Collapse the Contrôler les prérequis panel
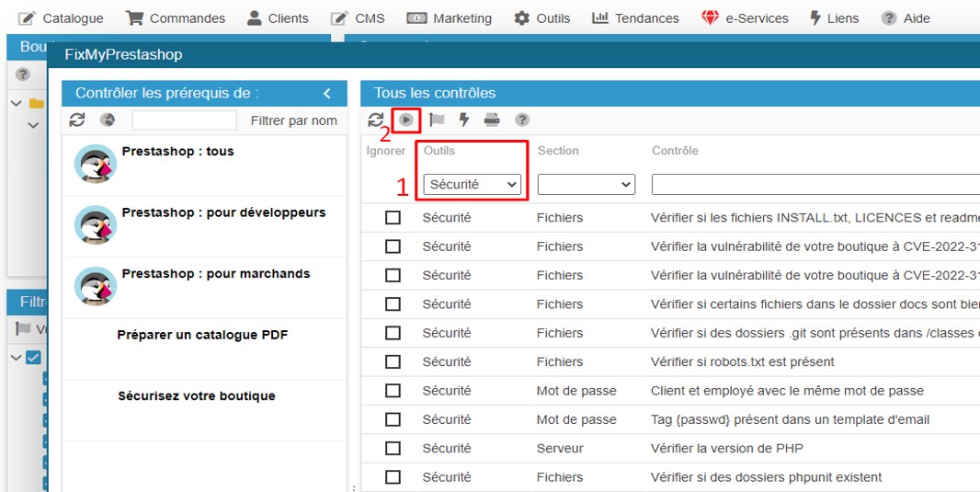980x492 pixels. [x=327, y=93]
